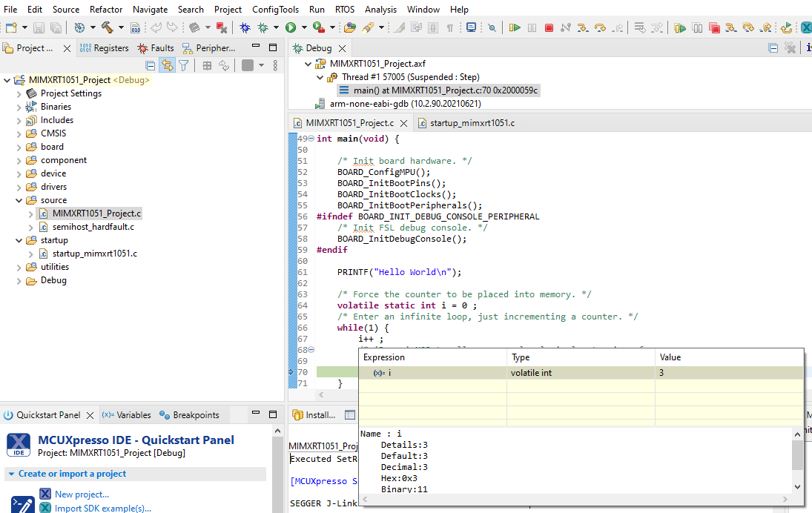This screenshot has height=513, width=812.
Task: Open the Analysis menu
Action: [380, 10]
